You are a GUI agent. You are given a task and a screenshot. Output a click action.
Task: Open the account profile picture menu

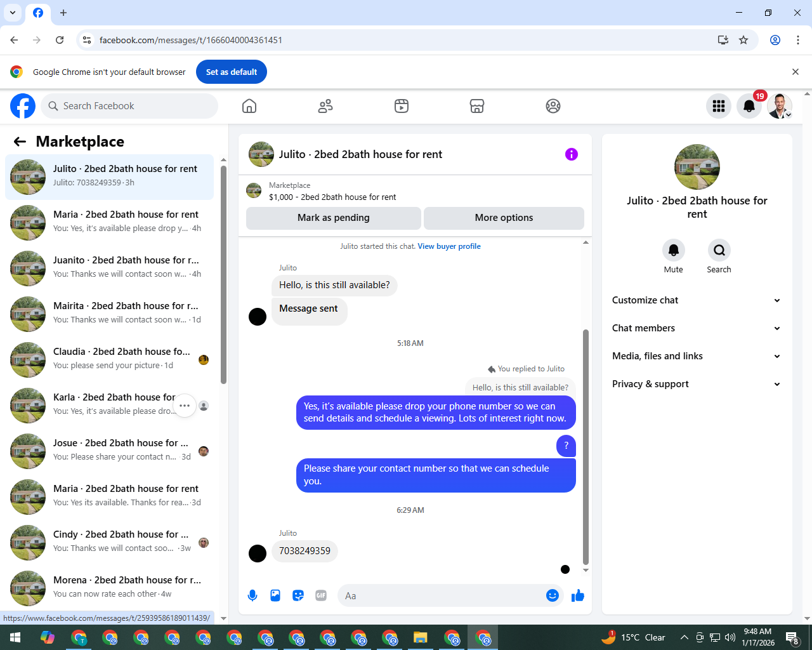point(780,106)
